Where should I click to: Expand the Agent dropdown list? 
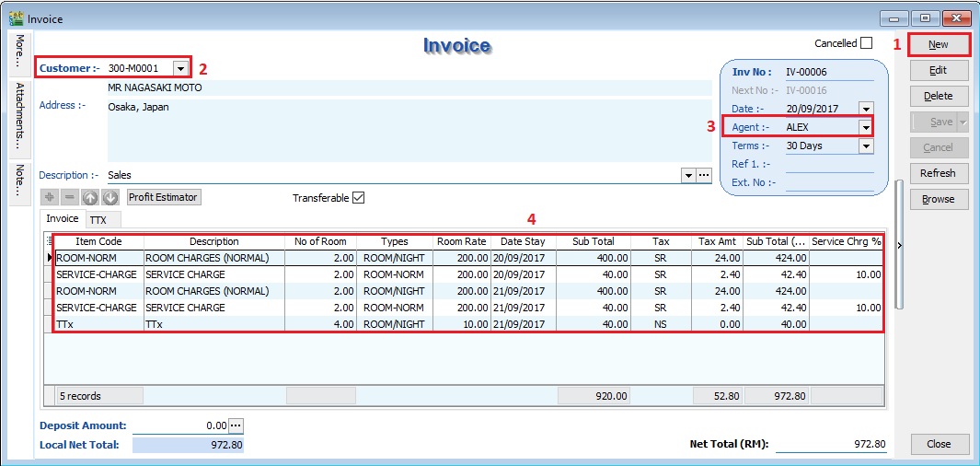865,127
